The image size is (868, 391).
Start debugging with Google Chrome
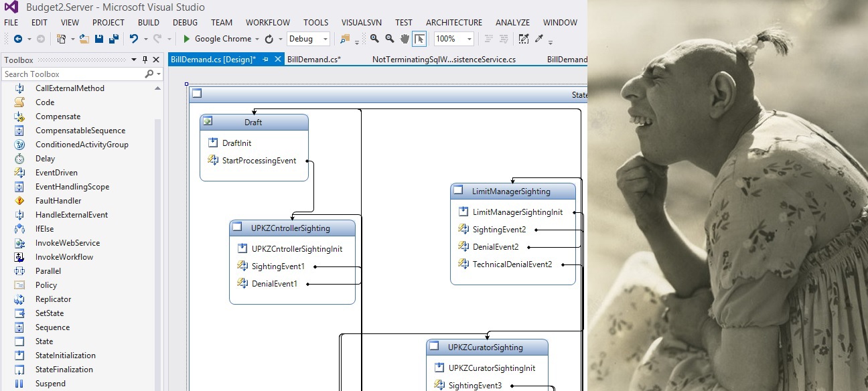(187, 39)
